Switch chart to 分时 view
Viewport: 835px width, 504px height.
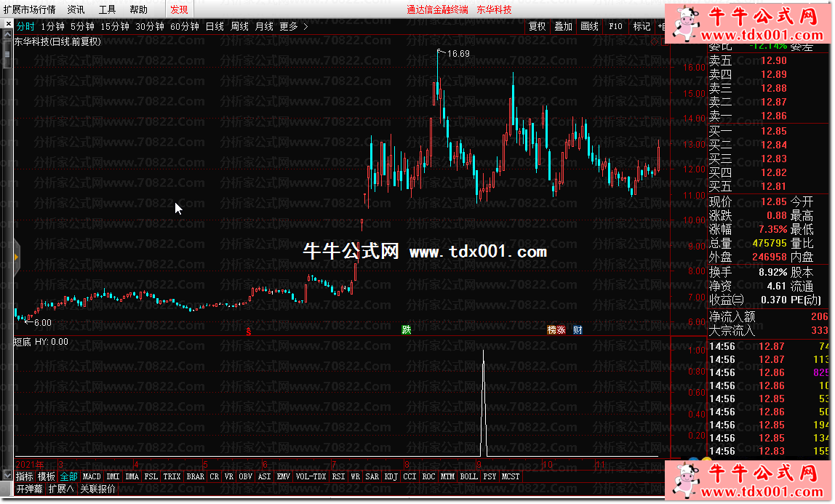(25, 26)
